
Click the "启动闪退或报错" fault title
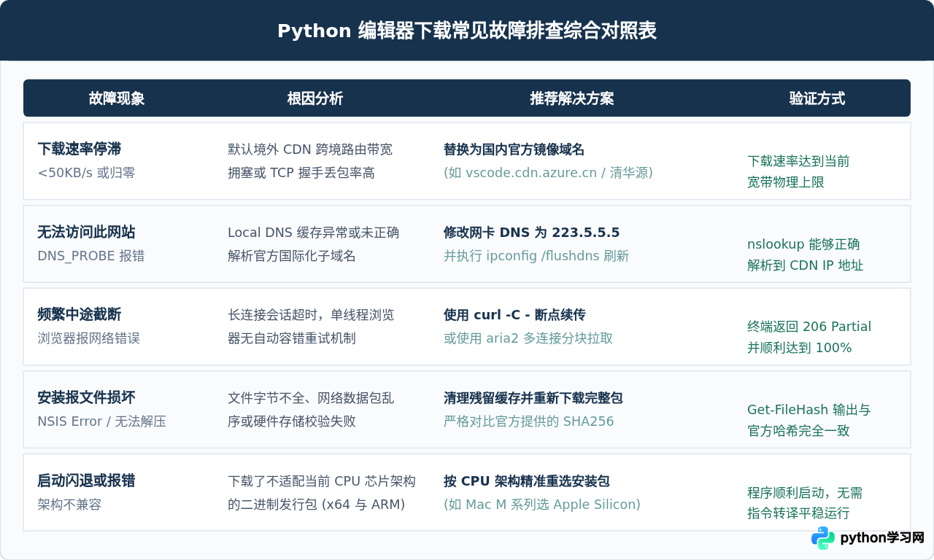point(87,481)
